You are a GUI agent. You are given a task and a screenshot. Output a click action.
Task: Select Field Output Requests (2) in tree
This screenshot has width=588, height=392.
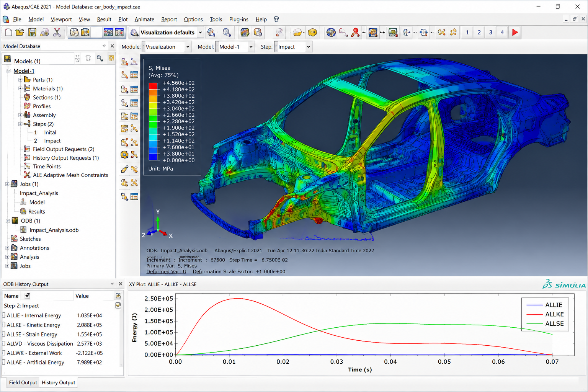64,149
